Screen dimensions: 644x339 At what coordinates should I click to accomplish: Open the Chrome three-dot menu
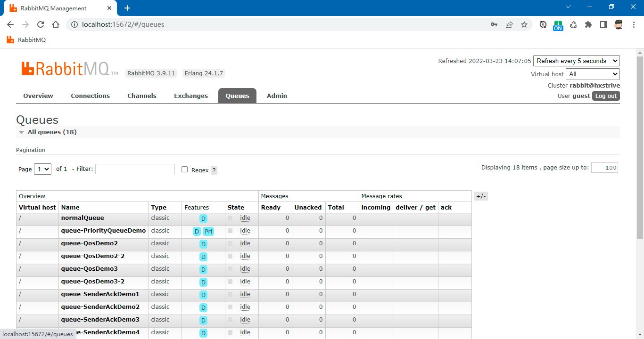pyautogui.click(x=634, y=24)
